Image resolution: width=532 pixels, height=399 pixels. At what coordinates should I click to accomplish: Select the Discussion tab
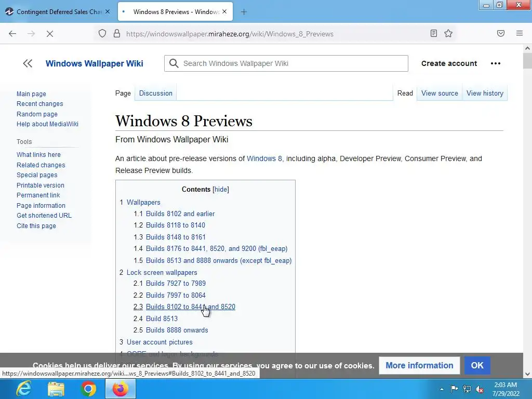[156, 94]
